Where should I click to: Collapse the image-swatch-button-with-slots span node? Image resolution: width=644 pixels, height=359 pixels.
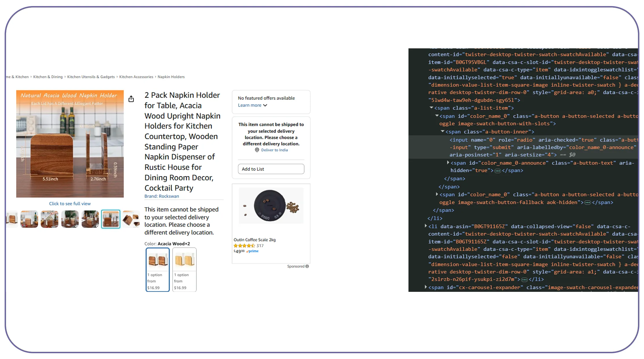point(437,116)
